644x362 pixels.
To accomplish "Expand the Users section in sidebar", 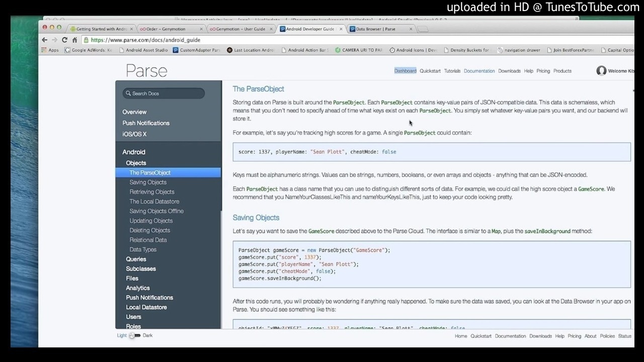I will tap(133, 317).
